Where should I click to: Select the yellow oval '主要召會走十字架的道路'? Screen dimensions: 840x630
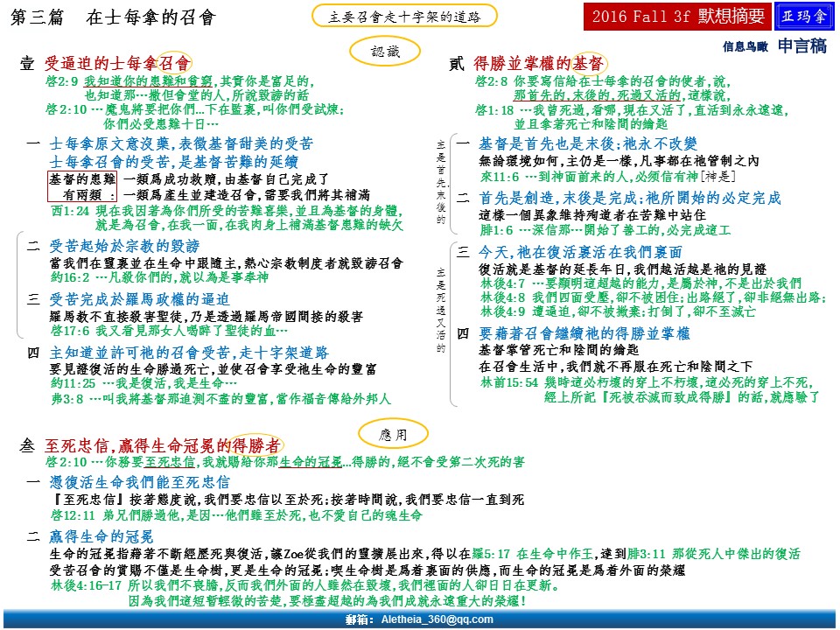(403, 16)
